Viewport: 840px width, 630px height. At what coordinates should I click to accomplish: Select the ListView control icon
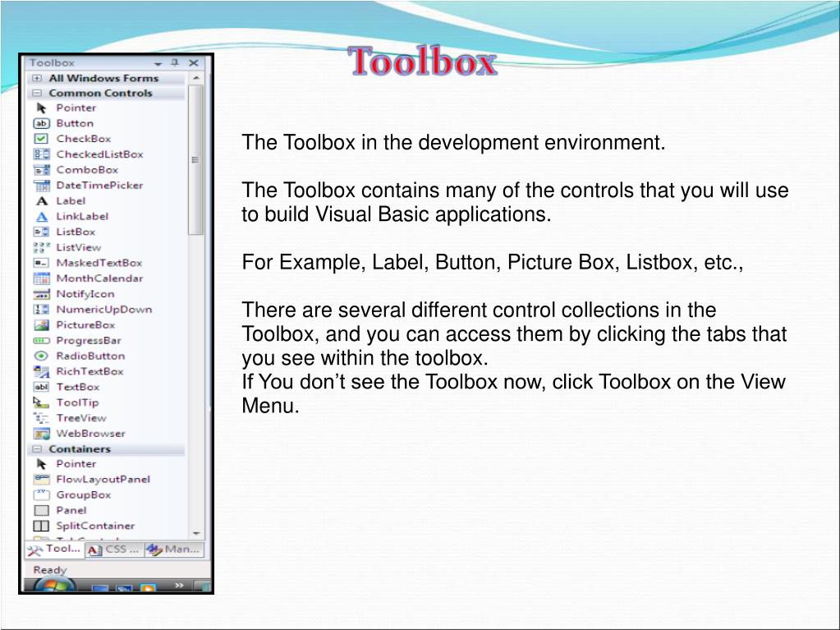click(x=41, y=247)
